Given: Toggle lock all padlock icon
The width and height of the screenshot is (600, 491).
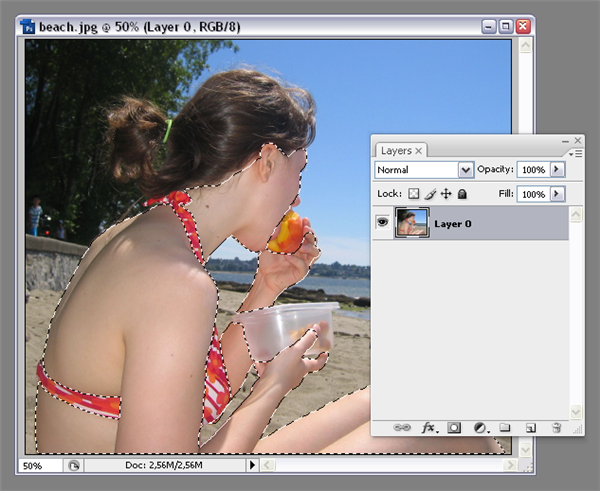Looking at the screenshot, I should (462, 194).
